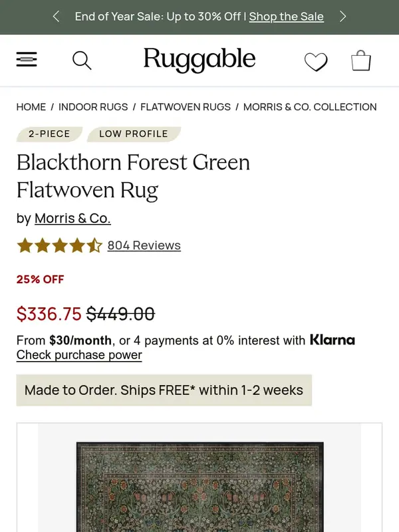The height and width of the screenshot is (532, 399).
Task: Open the shopping bag cart
Action: [x=361, y=61]
